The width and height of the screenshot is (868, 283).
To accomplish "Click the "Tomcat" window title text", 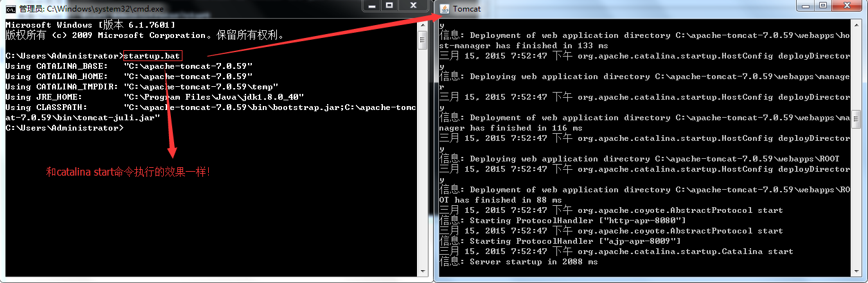I will pos(467,8).
